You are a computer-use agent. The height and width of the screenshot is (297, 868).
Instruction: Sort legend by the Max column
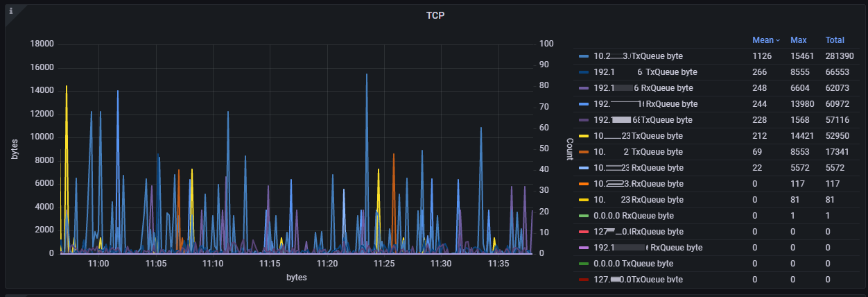(x=798, y=40)
